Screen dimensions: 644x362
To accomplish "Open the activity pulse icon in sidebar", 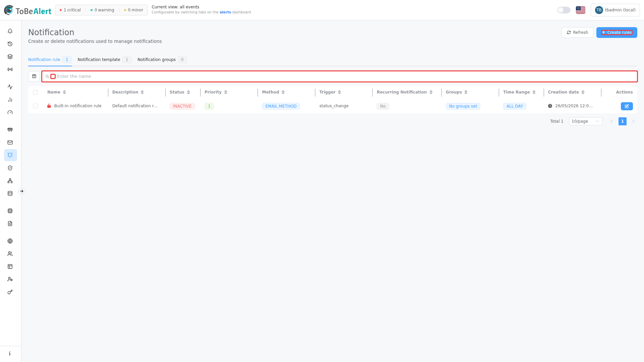I will [10, 87].
